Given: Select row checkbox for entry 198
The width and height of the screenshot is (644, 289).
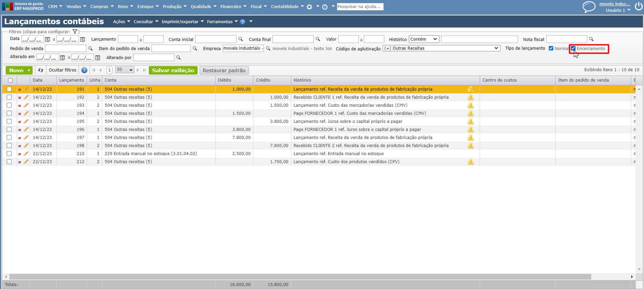Looking at the screenshot, I should pyautogui.click(x=9, y=146).
